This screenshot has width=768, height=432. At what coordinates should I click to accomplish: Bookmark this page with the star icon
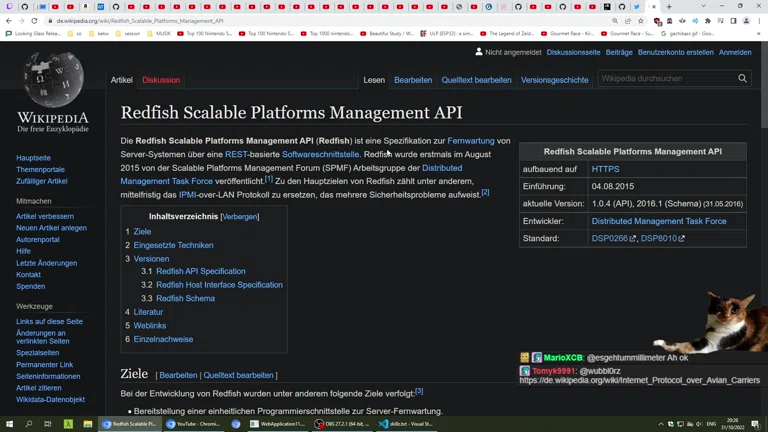coord(641,21)
